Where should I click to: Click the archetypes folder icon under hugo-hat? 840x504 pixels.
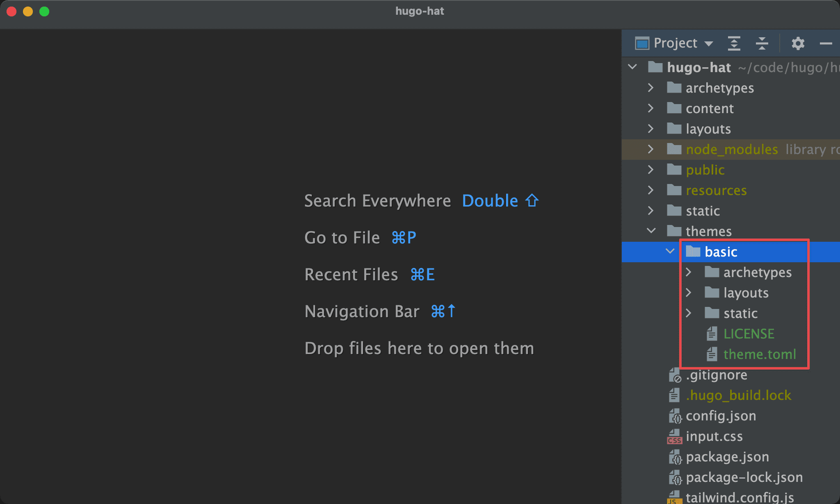674,87
